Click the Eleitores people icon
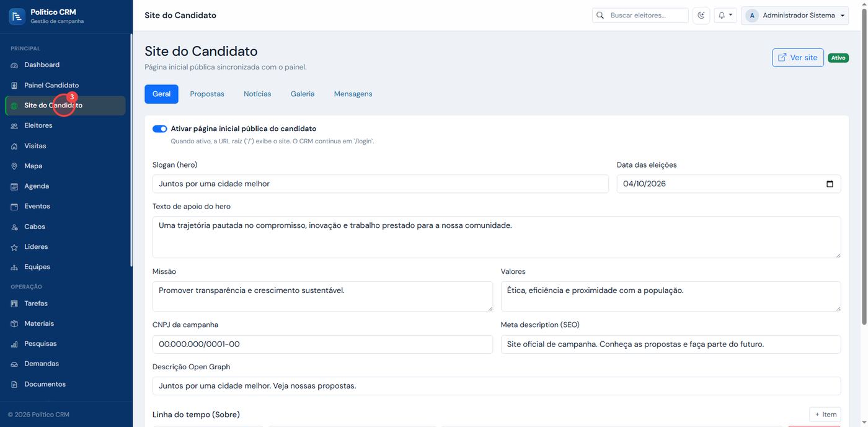Screen dimensions: 868x427 [14, 126]
